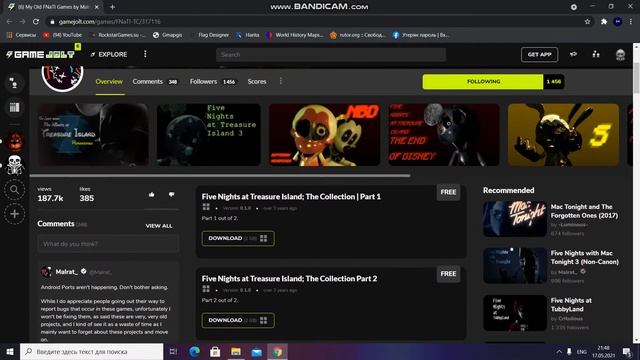
Task: Click the browser back arrow
Action: pyautogui.click(x=9, y=22)
